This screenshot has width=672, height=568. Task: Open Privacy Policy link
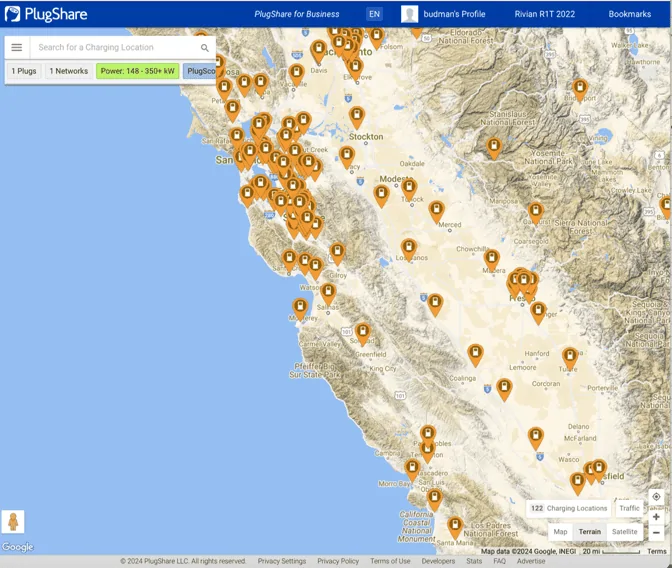338,561
